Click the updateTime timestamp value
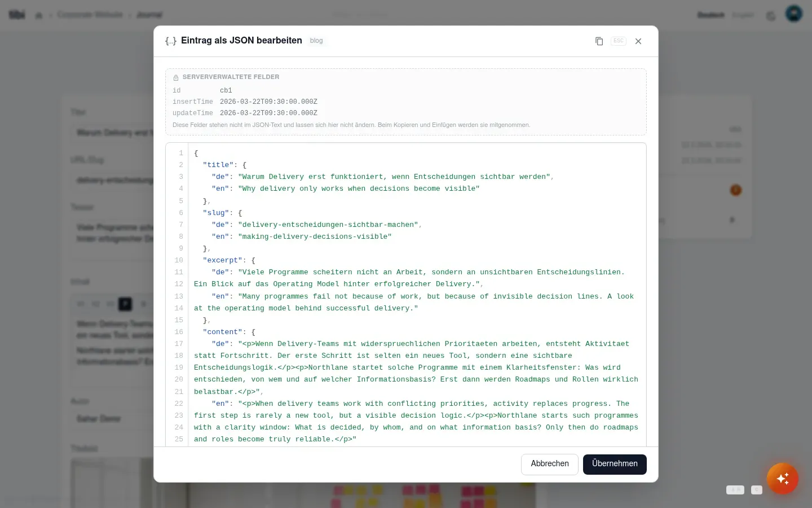 [x=268, y=113]
